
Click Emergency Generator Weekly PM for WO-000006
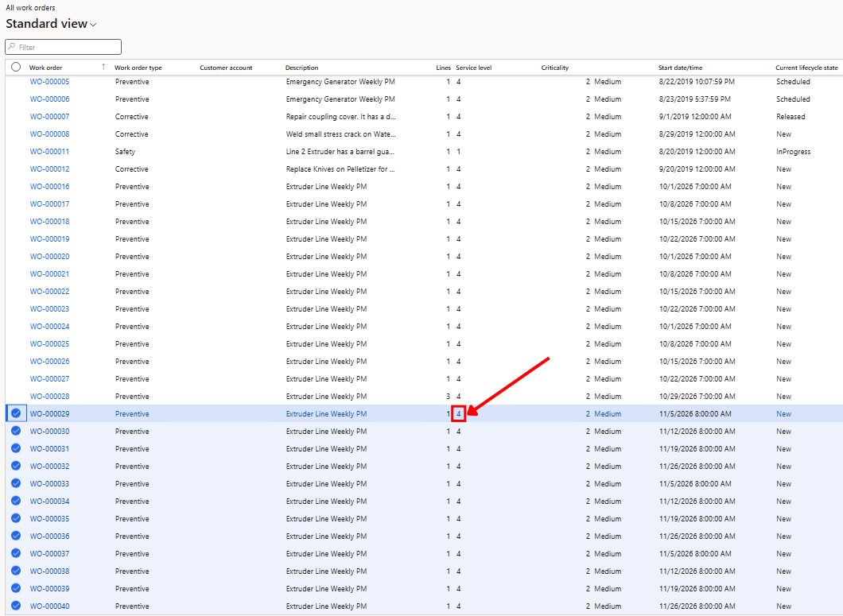pyautogui.click(x=340, y=99)
